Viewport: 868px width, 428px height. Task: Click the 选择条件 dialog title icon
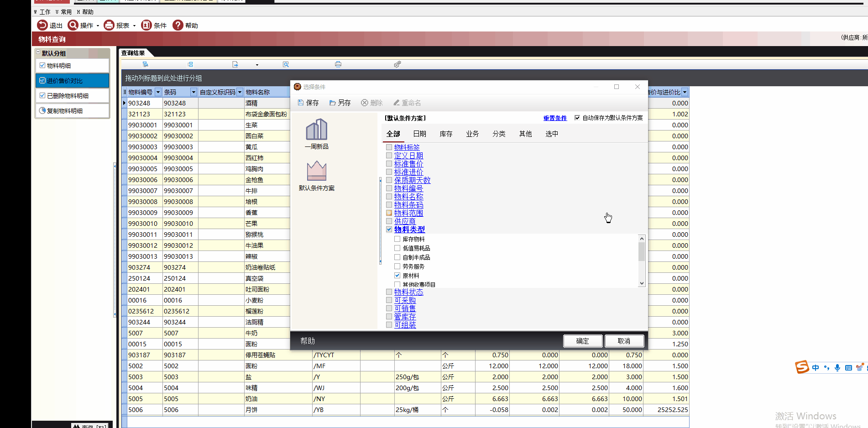pos(298,87)
